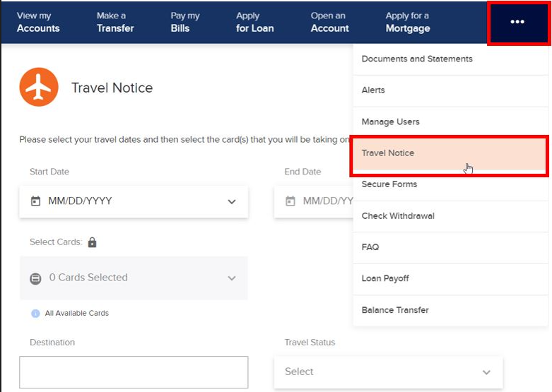
Task: Click the lock icon beside Select Cards
Action: [92, 242]
